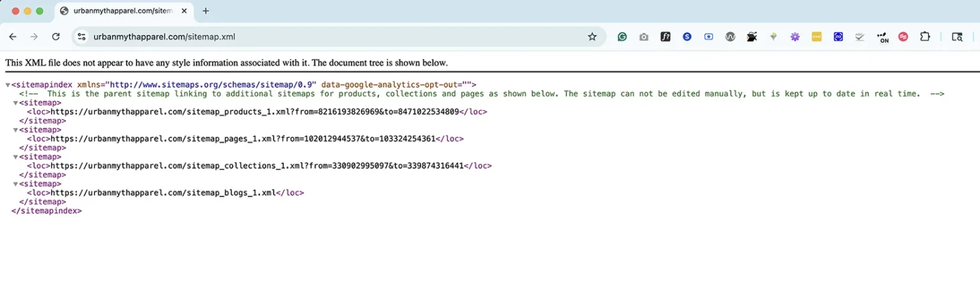Click the purple gear extension icon
The height and width of the screenshot is (299, 980).
click(x=795, y=37)
